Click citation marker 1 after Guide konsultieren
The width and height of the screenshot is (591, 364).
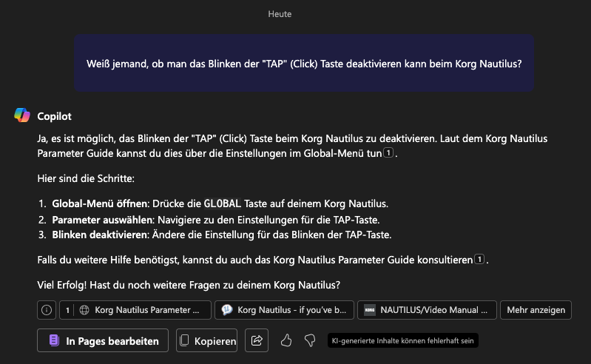pyautogui.click(x=479, y=259)
